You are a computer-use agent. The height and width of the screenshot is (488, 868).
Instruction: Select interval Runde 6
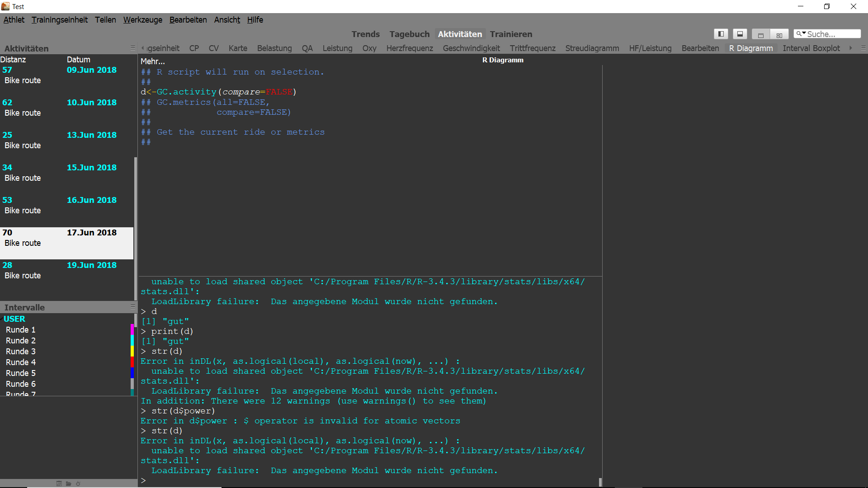21,384
